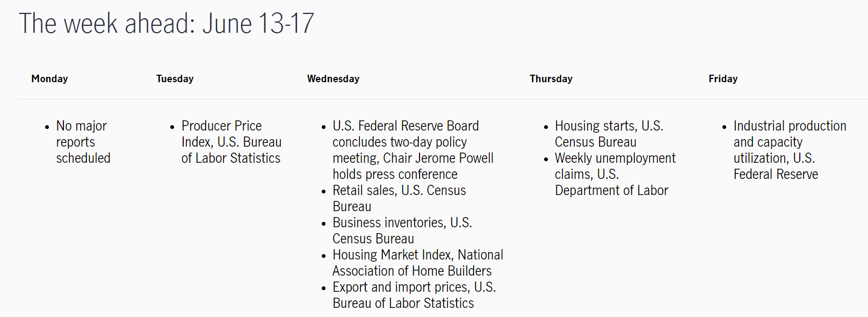This screenshot has width=868, height=317.
Task: Click the Tuesday column header
Action: point(175,79)
